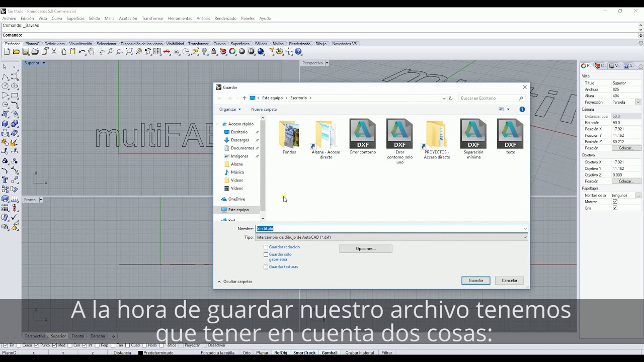The image size is (644, 362).
Task: Click the Print icon in the toolbar
Action: 35,51
